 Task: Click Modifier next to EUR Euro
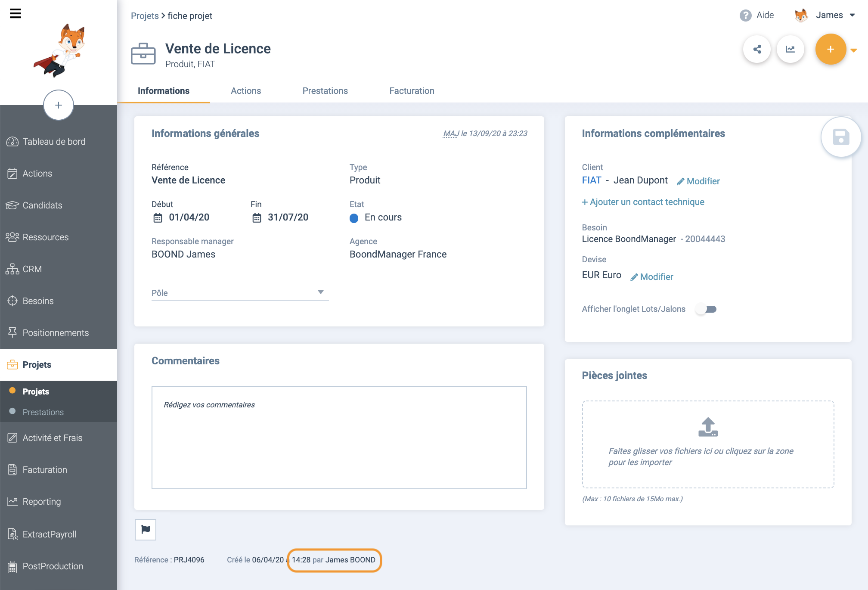click(x=652, y=277)
